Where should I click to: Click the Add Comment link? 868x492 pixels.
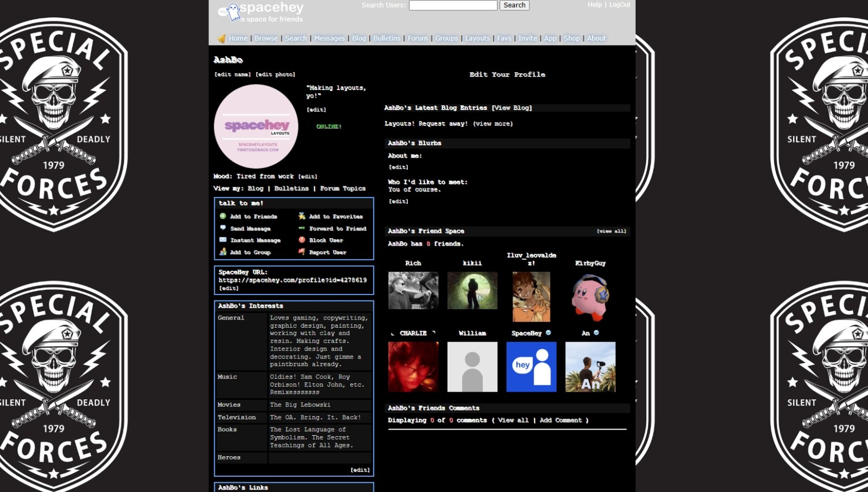coord(560,420)
